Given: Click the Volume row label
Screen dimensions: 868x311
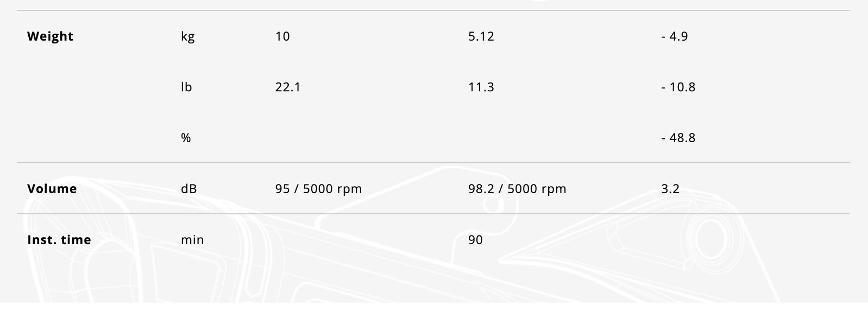Looking at the screenshot, I should (x=52, y=189).
